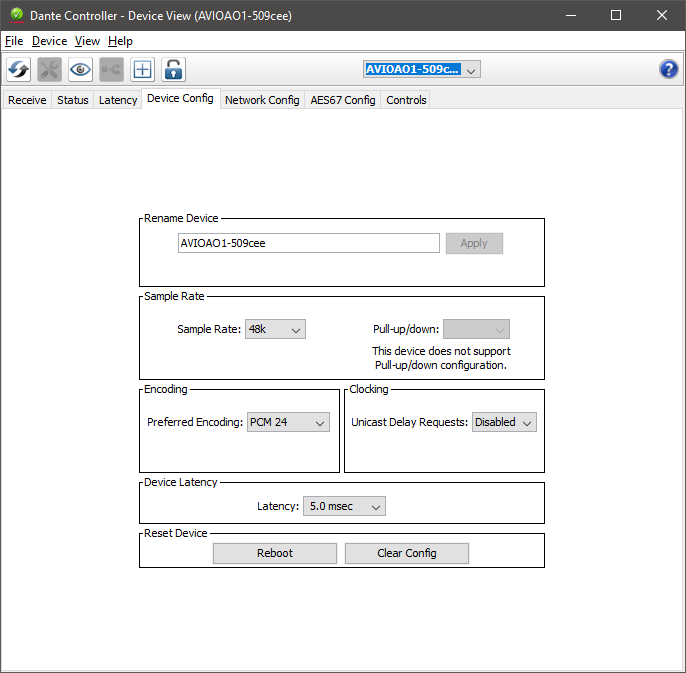The image size is (686, 673).
Task: Open the disabled Pull-up/down dropdown
Action: pos(476,329)
